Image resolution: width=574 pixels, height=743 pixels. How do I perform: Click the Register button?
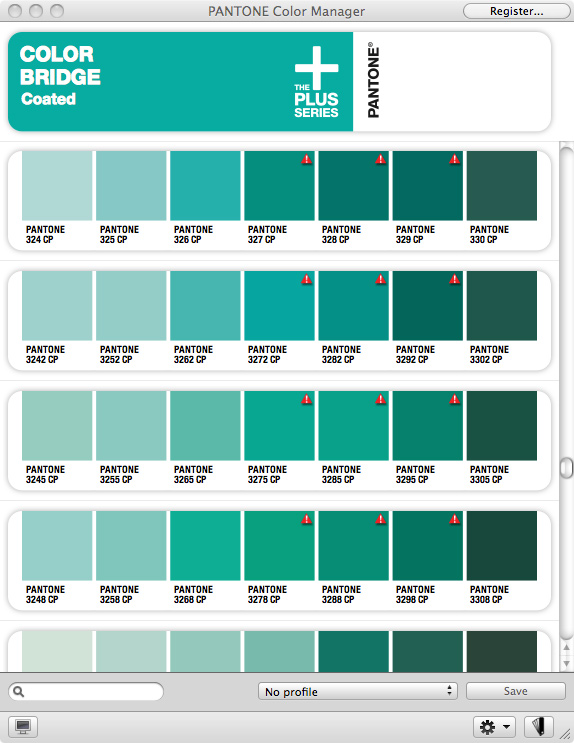516,11
